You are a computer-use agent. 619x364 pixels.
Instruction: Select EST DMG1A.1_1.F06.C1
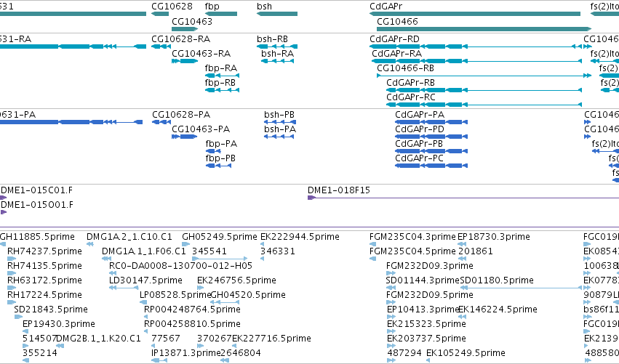point(144,251)
